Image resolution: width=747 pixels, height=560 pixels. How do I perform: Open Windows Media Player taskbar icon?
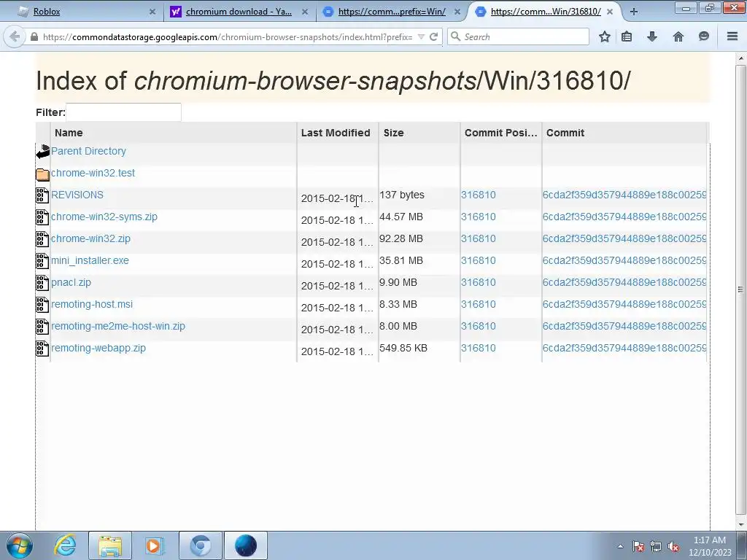click(x=154, y=545)
